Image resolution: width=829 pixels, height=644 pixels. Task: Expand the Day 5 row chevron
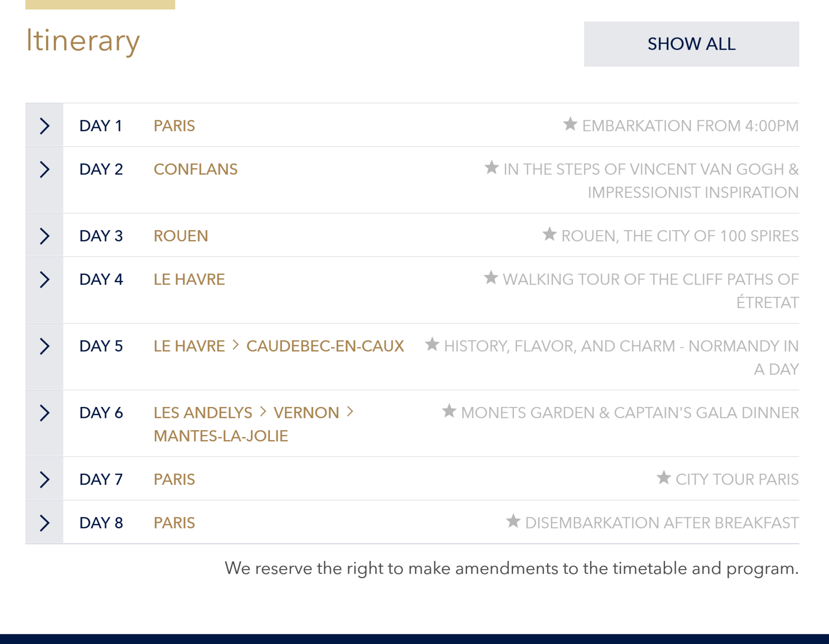tap(44, 346)
